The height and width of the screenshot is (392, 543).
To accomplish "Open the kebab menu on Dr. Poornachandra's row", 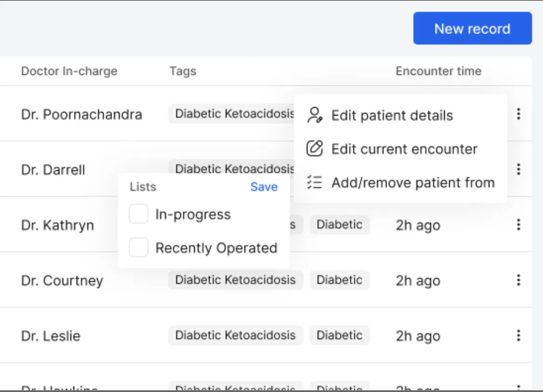I will tap(518, 114).
